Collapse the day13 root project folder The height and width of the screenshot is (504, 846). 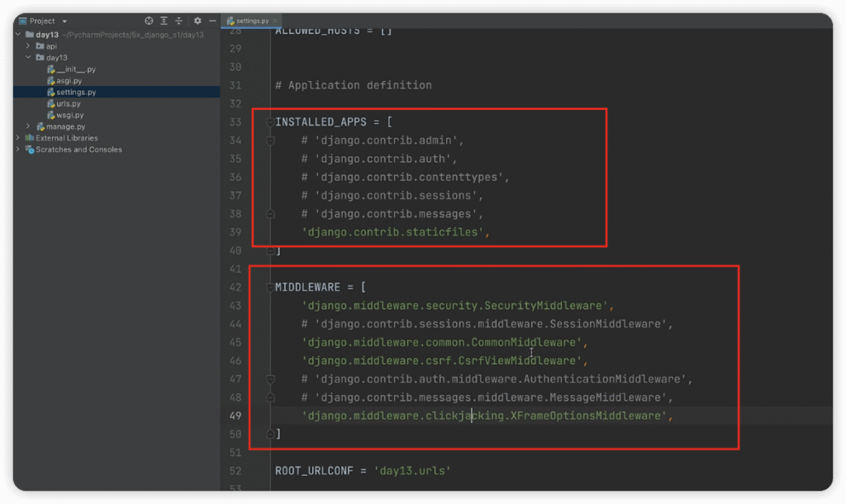[x=18, y=35]
